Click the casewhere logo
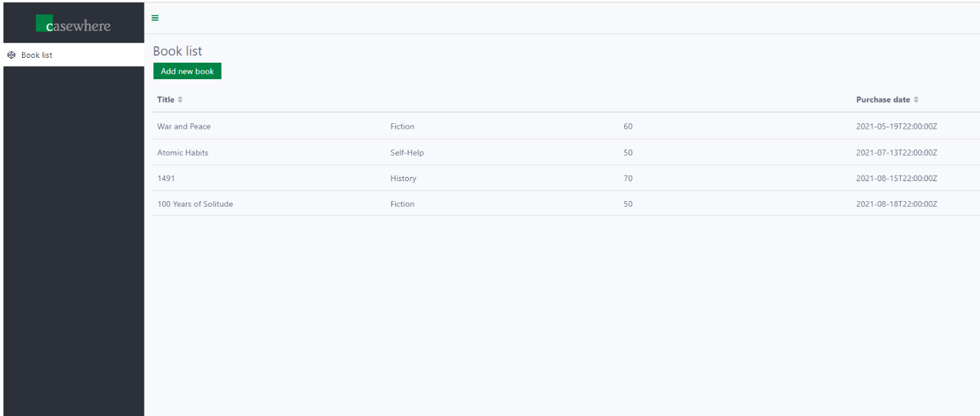 point(73,24)
